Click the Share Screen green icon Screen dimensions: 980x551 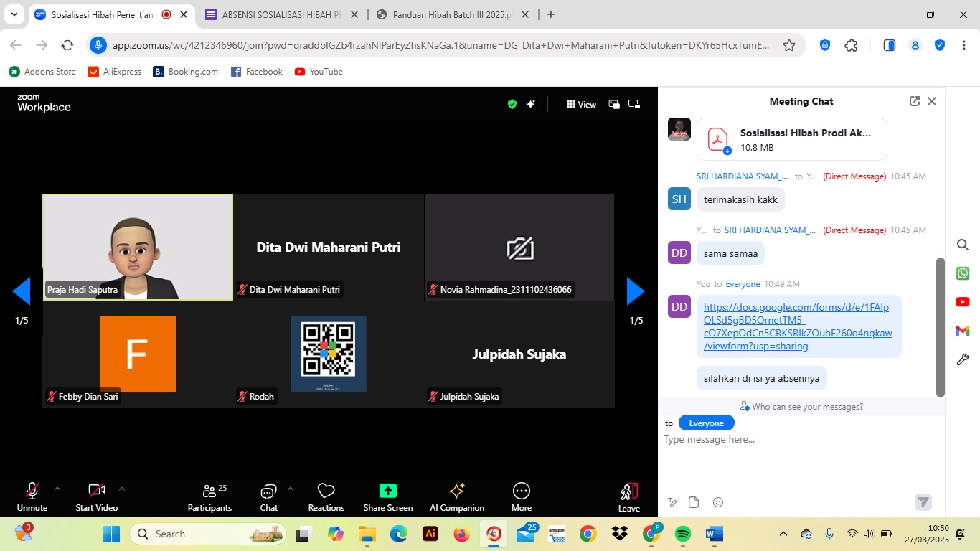[x=387, y=491]
